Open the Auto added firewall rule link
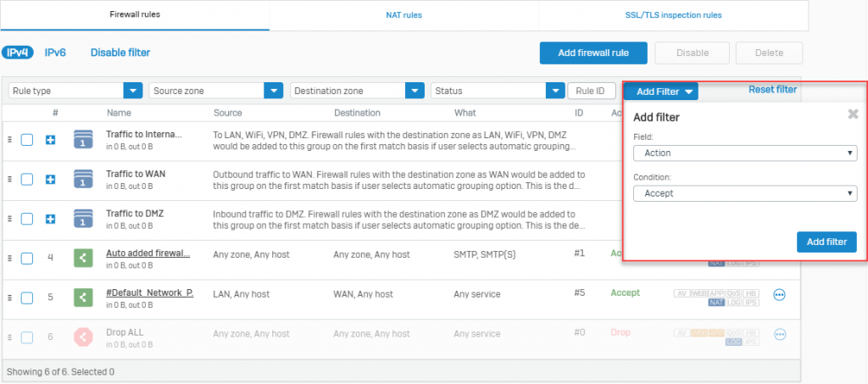Screen dimensions: 868x384 click(x=147, y=253)
